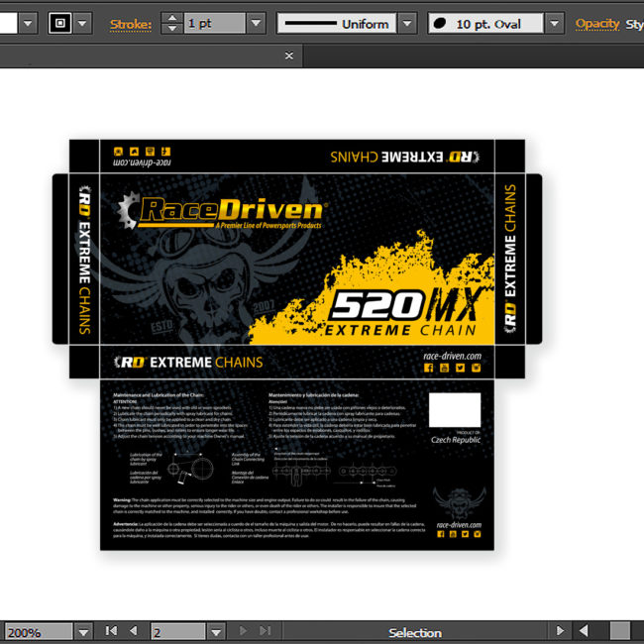Click the artboard number field
Viewport: 644px width, 644px height.
click(177, 632)
